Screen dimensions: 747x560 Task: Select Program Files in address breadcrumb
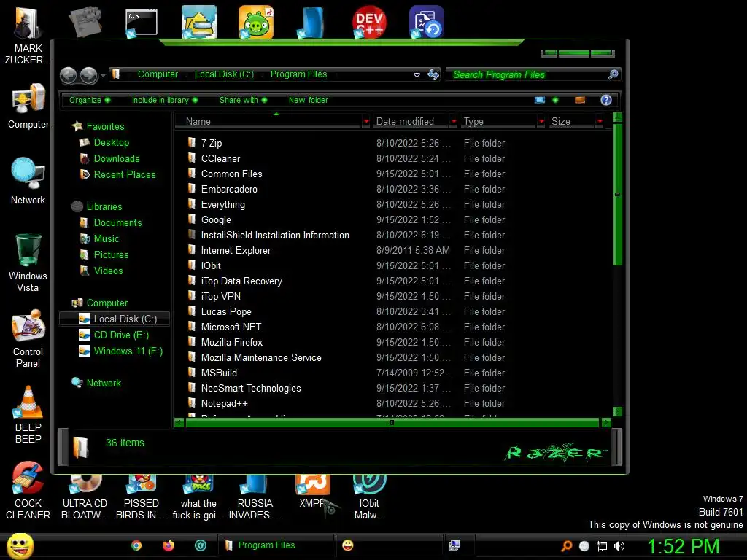click(x=298, y=74)
